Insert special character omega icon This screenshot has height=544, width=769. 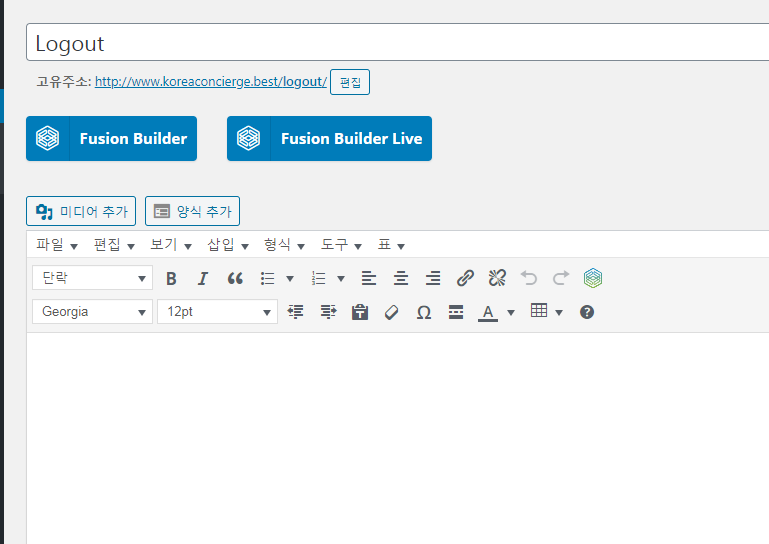click(424, 312)
